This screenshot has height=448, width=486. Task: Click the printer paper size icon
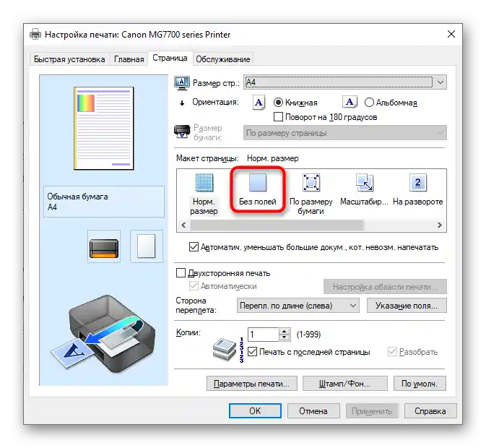point(182,132)
